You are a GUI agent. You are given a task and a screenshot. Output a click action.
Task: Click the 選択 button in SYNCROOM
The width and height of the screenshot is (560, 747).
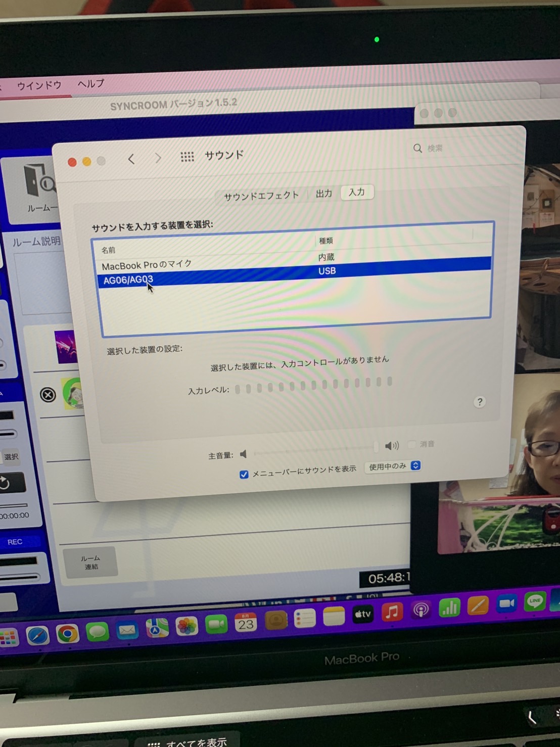[11, 457]
